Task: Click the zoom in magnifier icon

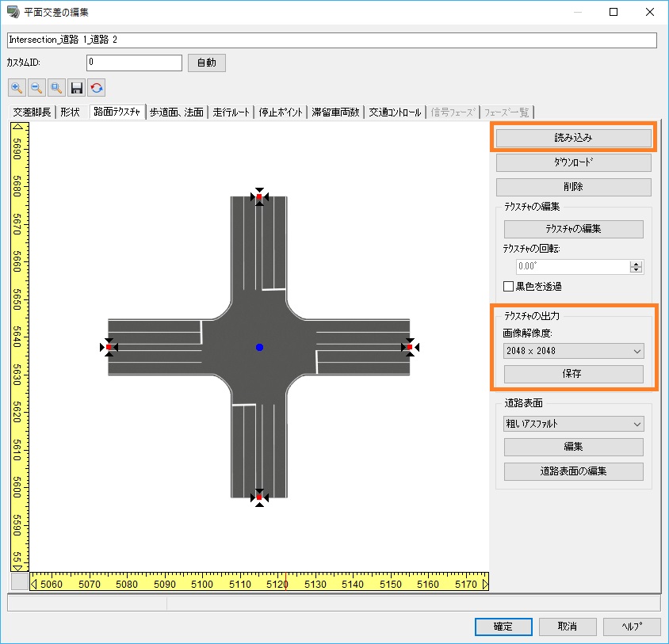Action: [17, 88]
